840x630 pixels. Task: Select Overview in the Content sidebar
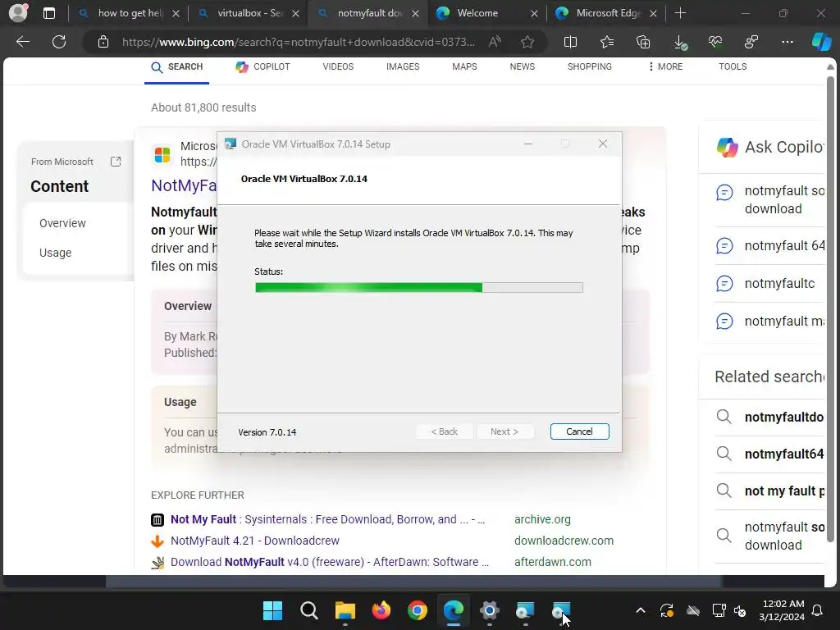[62, 223]
